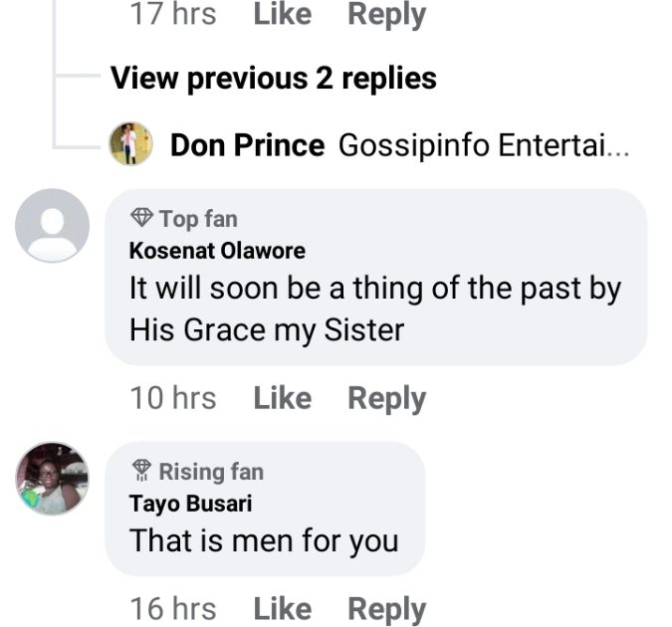The image size is (672, 627).
Task: Open Don Prince's profile name link
Action: [x=247, y=145]
